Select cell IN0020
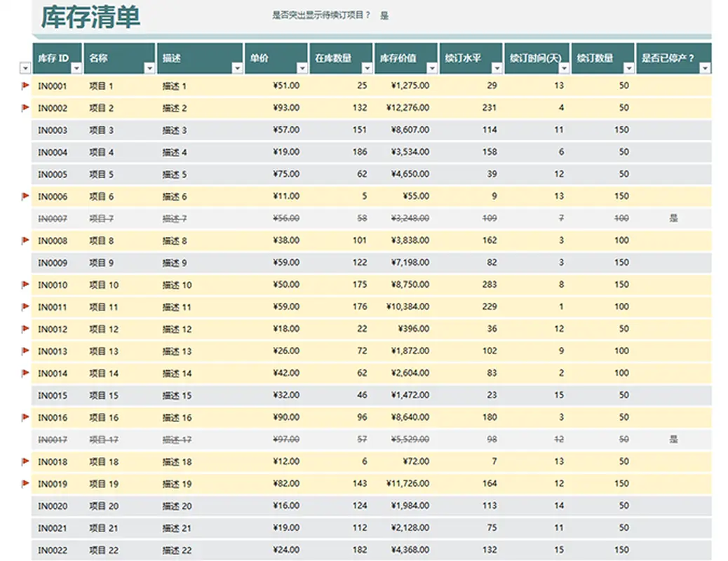The image size is (728, 561). tap(53, 506)
